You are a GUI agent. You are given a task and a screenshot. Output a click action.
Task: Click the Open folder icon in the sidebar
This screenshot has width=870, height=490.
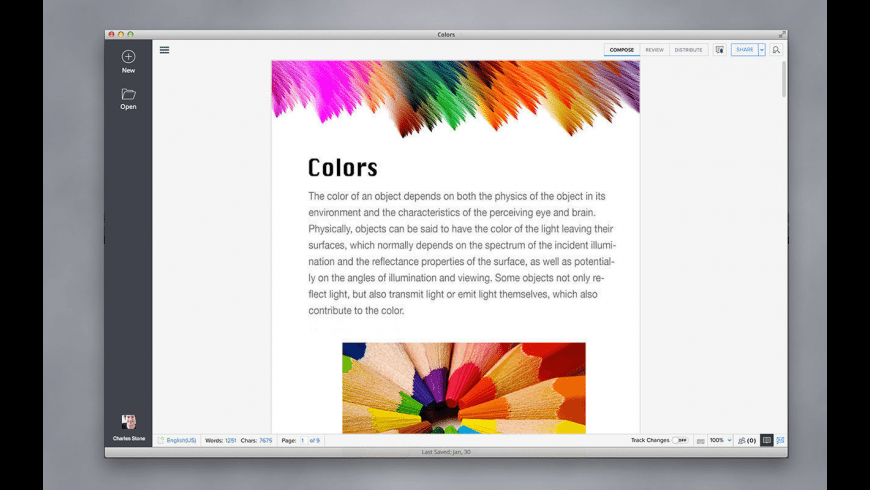click(128, 94)
